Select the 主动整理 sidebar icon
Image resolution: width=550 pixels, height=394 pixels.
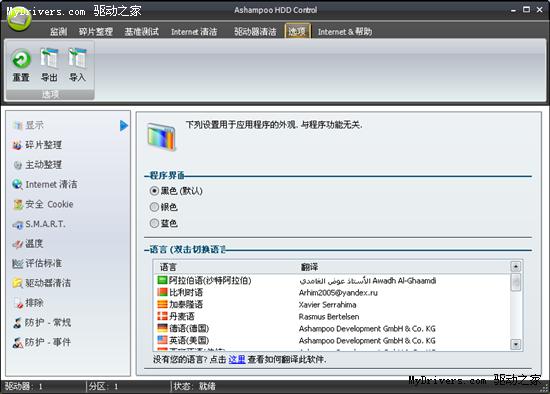click(18, 165)
